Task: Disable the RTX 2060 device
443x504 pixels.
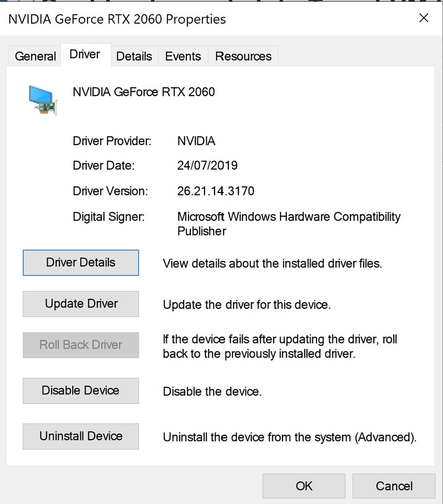Action: 80,390
